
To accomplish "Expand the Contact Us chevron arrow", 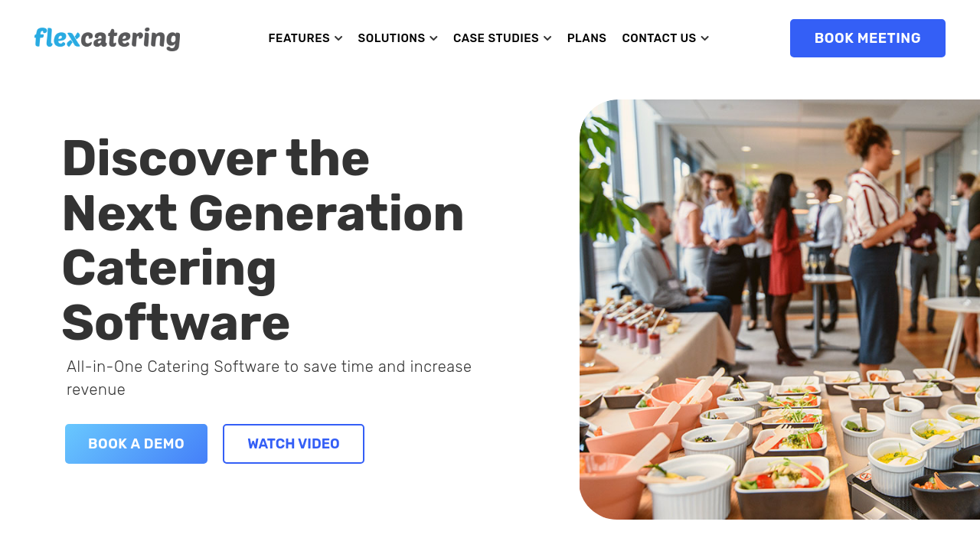I will 704,38.
